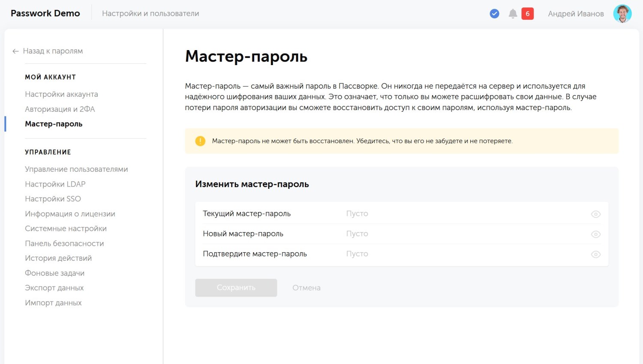This screenshot has width=643, height=364.
Task: Reveal the new master password
Action: point(595,234)
